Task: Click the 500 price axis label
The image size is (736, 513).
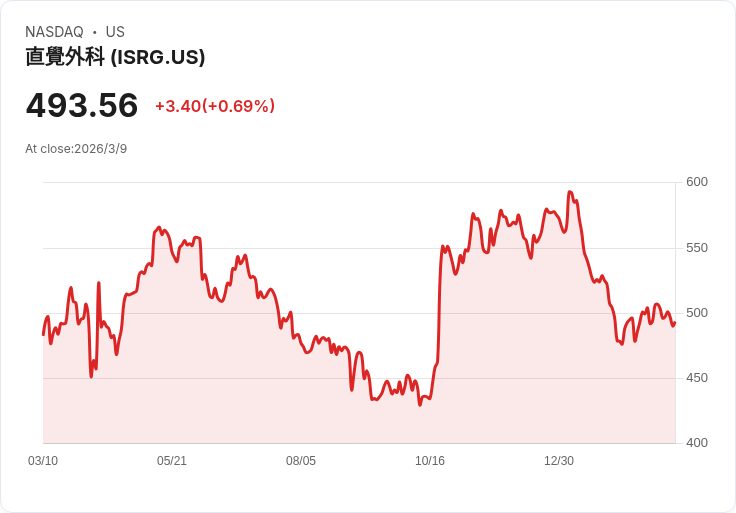Action: tap(697, 313)
